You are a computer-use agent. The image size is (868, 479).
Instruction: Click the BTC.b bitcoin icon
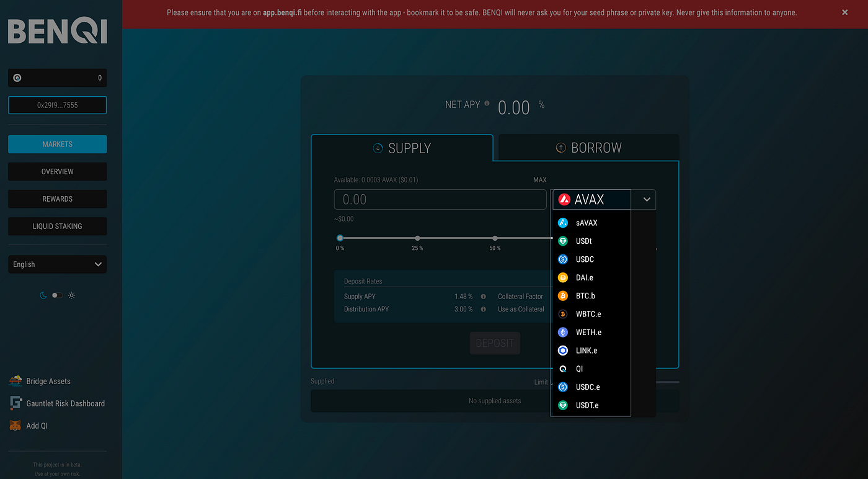pos(563,296)
